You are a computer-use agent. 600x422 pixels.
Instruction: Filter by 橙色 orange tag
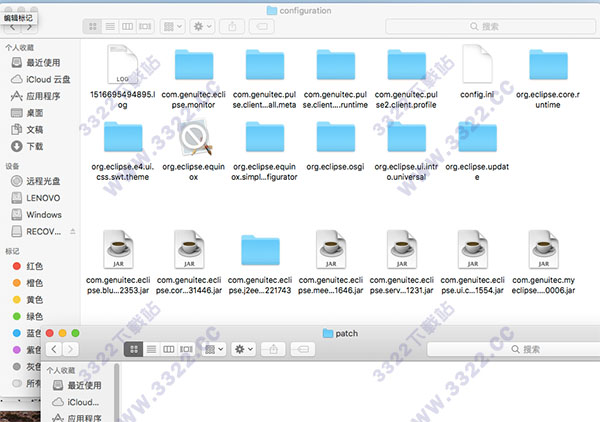pos(28,283)
